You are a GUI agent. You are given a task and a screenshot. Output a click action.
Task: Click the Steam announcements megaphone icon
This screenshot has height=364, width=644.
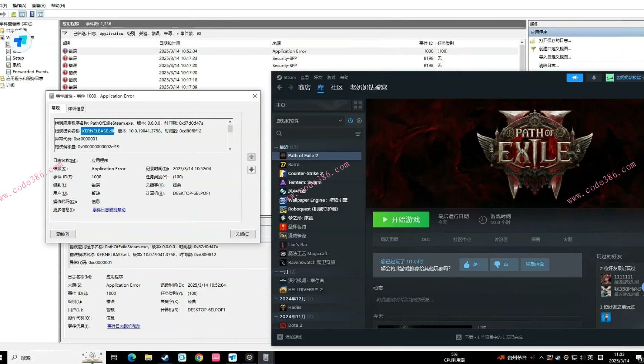coord(574,78)
